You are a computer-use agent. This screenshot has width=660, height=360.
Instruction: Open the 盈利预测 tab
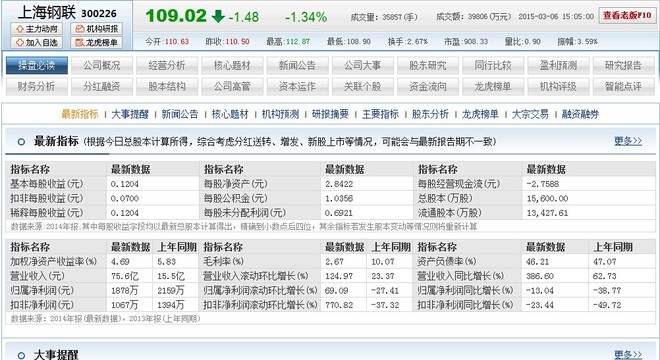pyautogui.click(x=558, y=66)
